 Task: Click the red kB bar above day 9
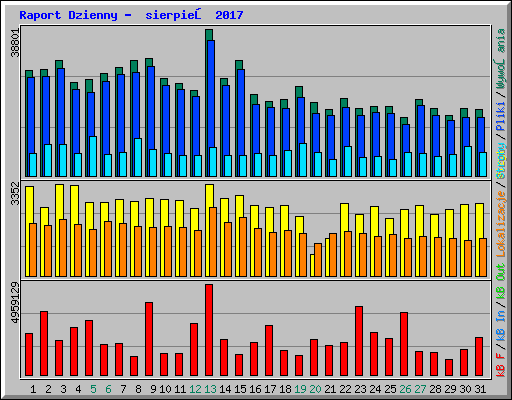[x=149, y=339]
